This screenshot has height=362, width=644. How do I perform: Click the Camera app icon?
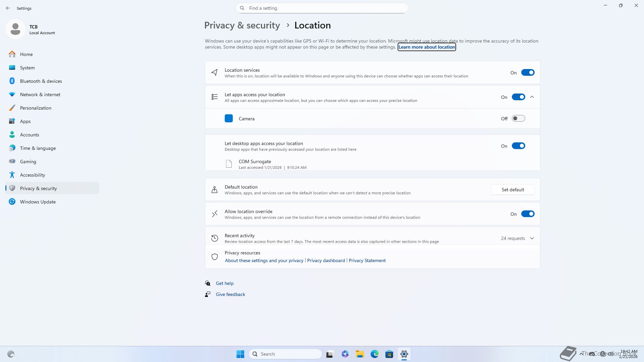tap(228, 119)
